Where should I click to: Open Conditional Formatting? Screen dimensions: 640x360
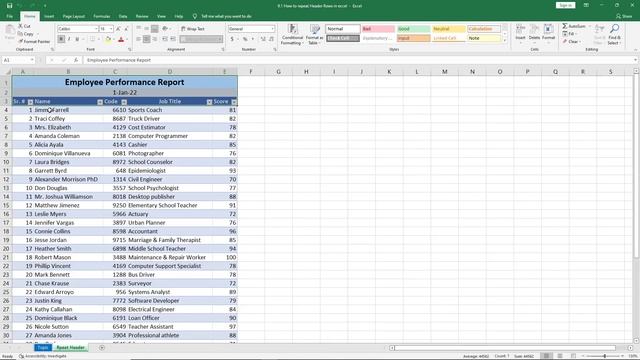(x=292, y=34)
